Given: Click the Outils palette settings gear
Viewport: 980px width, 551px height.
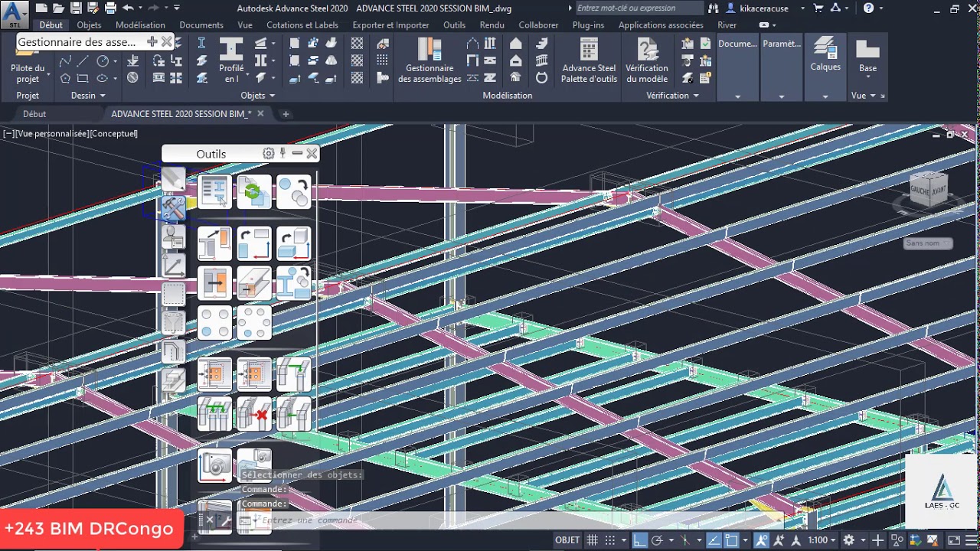Looking at the screenshot, I should [x=268, y=153].
